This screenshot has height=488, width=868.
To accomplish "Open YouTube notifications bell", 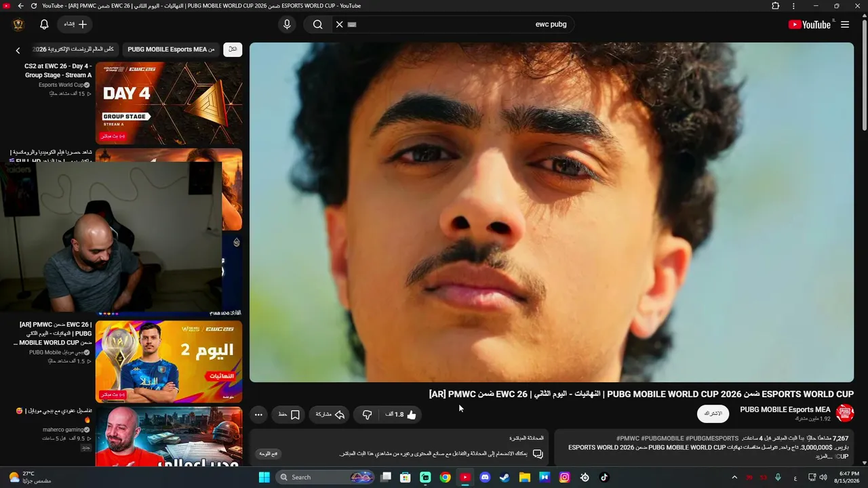I will (44, 24).
